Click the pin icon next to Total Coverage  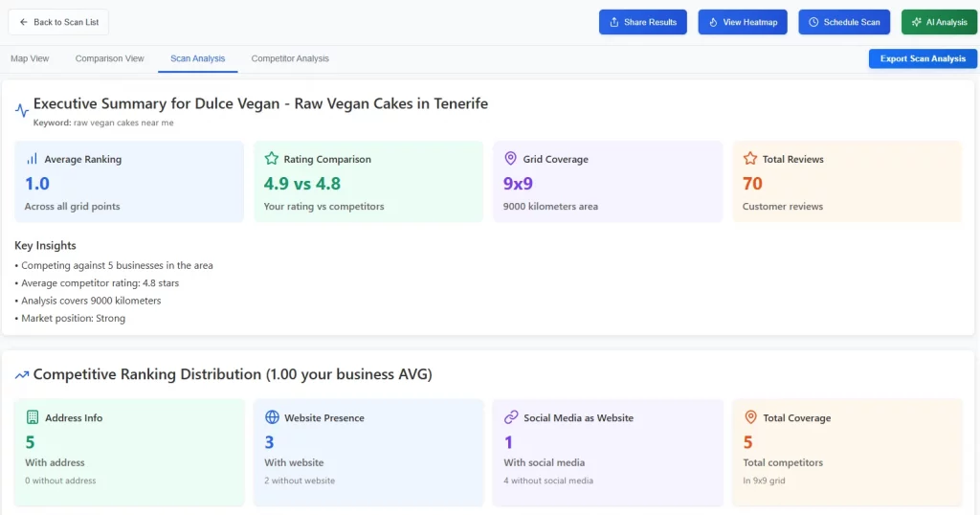pyautogui.click(x=750, y=416)
